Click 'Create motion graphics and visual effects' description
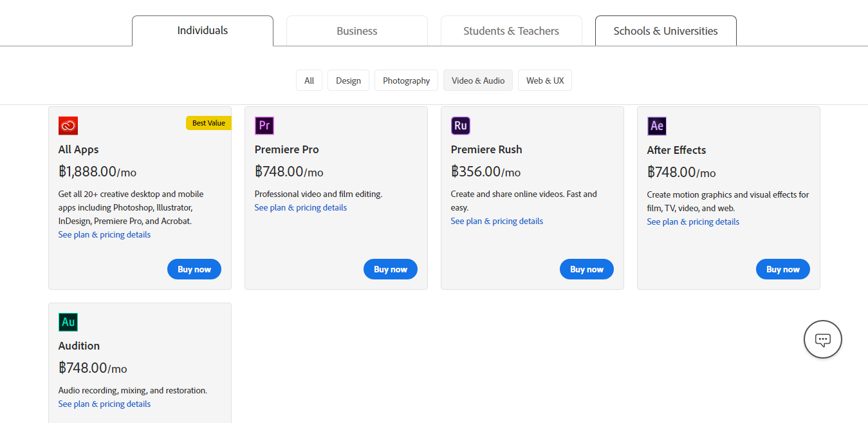 728,202
